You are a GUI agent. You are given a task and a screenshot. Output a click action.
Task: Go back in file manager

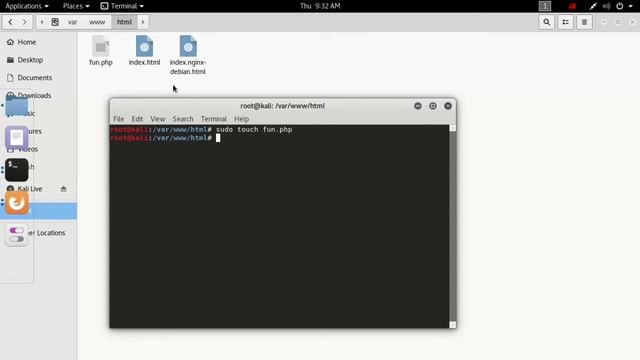pyautogui.click(x=10, y=22)
